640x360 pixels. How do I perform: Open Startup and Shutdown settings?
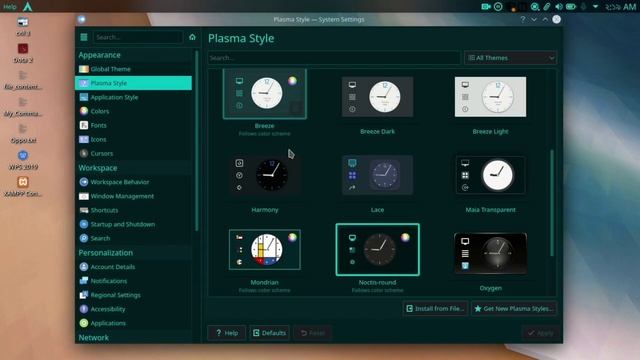(x=133, y=224)
